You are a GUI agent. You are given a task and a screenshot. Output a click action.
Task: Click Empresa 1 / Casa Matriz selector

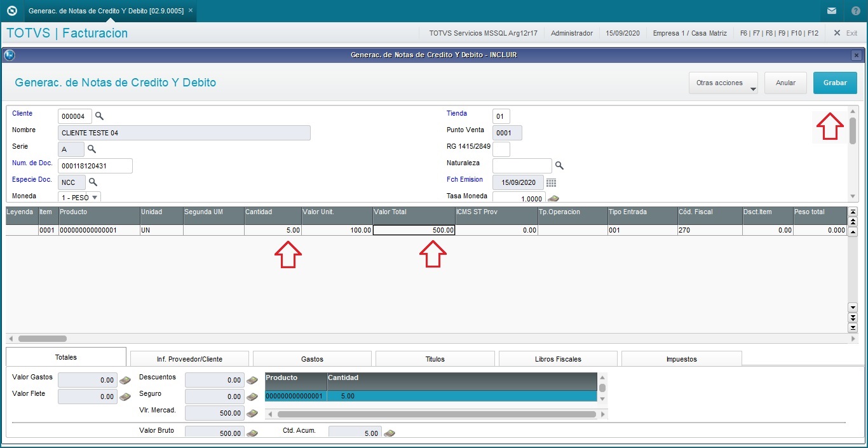[x=689, y=33]
